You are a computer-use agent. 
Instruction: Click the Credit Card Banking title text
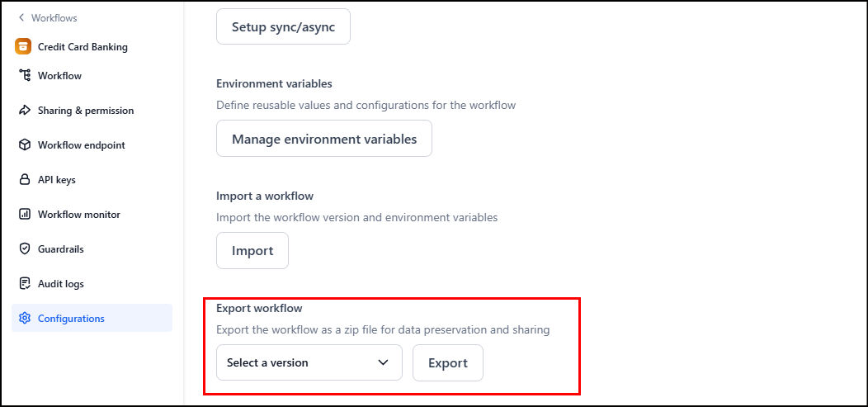tap(83, 47)
